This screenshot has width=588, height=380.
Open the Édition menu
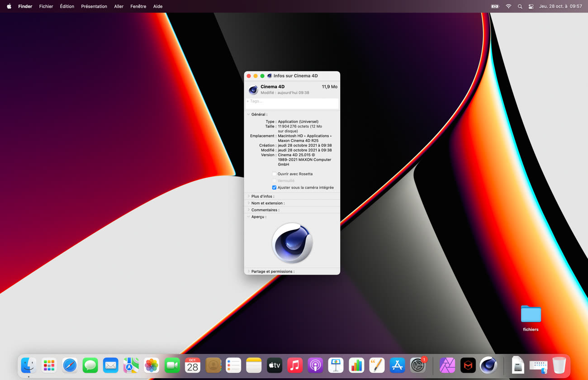point(67,6)
